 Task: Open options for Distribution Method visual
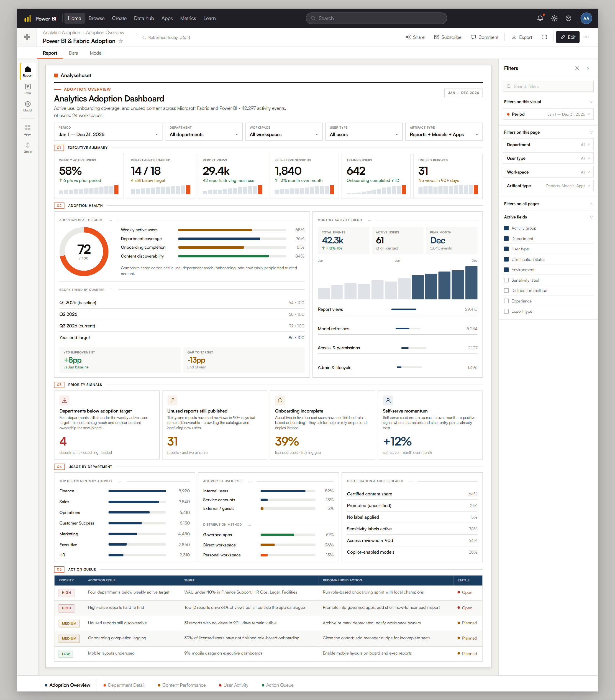pos(249,525)
